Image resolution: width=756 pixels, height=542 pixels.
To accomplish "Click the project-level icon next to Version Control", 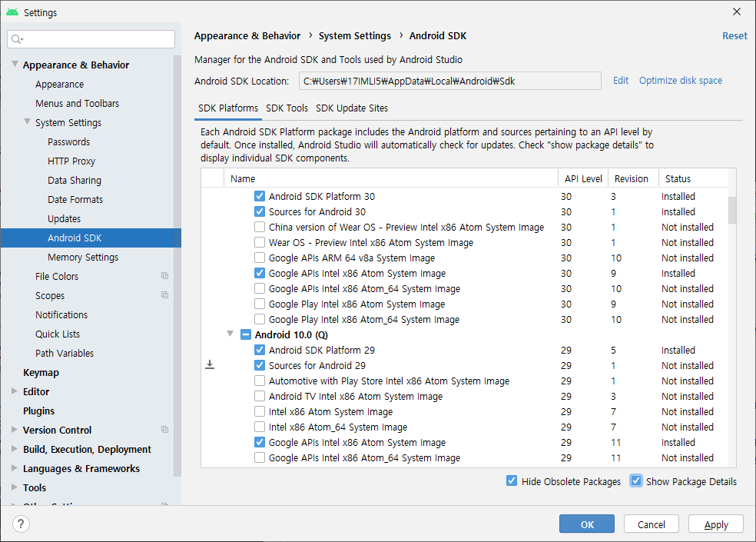I will [x=164, y=430].
